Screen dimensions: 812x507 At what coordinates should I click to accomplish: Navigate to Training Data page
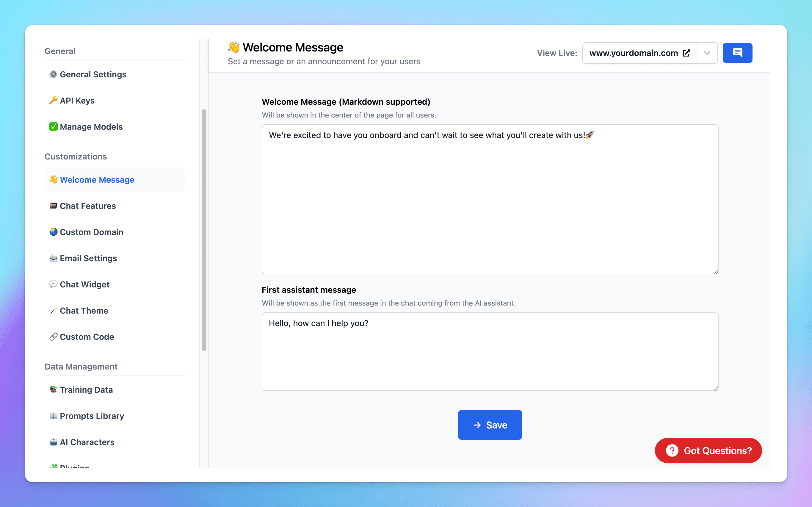(x=86, y=390)
